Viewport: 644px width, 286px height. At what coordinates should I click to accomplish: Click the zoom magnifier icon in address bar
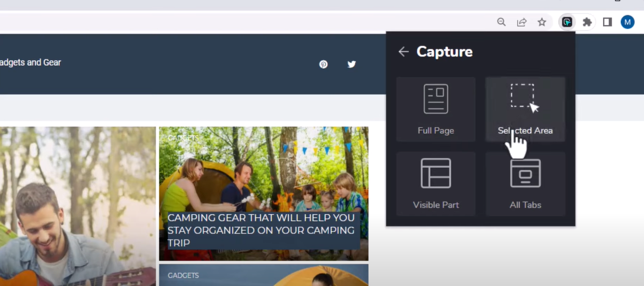[501, 22]
